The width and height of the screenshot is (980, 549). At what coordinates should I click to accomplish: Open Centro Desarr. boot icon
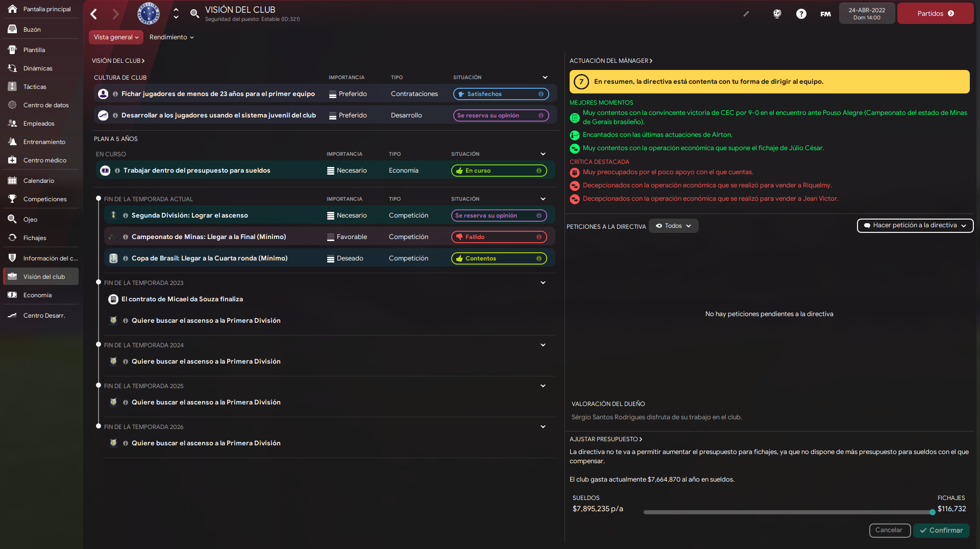(x=12, y=315)
